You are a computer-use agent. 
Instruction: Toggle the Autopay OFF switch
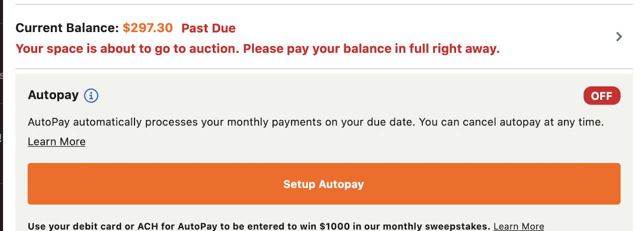[x=601, y=96]
